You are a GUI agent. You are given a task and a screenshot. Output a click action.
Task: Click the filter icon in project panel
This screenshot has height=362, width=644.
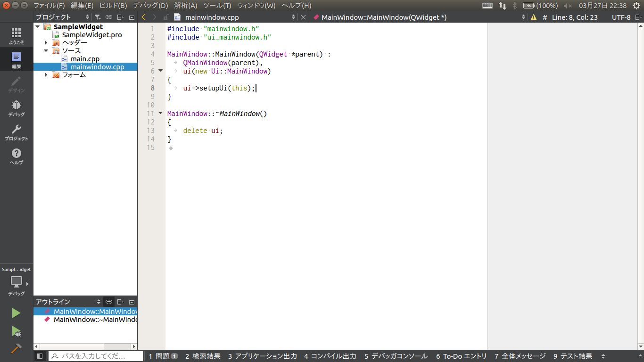[97, 17]
